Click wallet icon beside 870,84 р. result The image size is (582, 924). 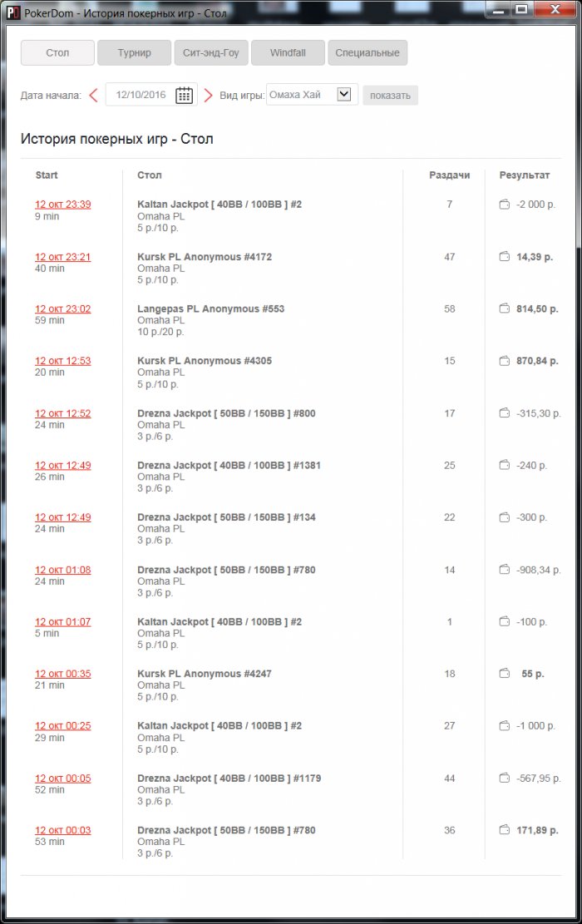click(504, 361)
